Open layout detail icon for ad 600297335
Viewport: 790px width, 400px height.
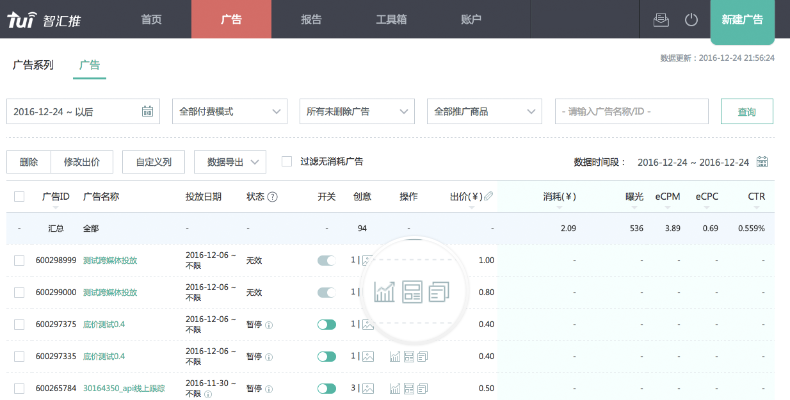pyautogui.click(x=409, y=357)
